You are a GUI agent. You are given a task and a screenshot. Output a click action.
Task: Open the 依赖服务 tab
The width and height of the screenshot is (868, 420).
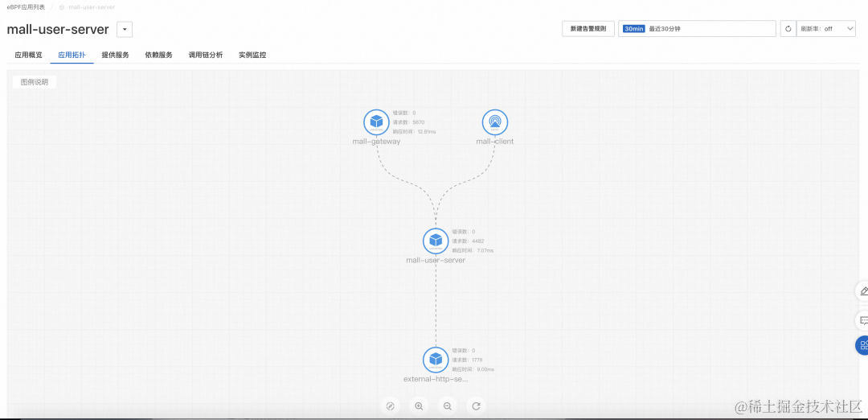point(158,55)
